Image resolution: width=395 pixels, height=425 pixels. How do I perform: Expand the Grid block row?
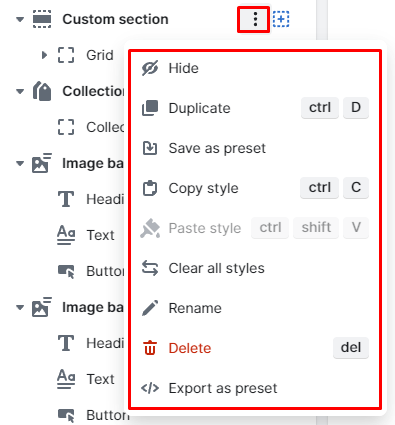44,55
